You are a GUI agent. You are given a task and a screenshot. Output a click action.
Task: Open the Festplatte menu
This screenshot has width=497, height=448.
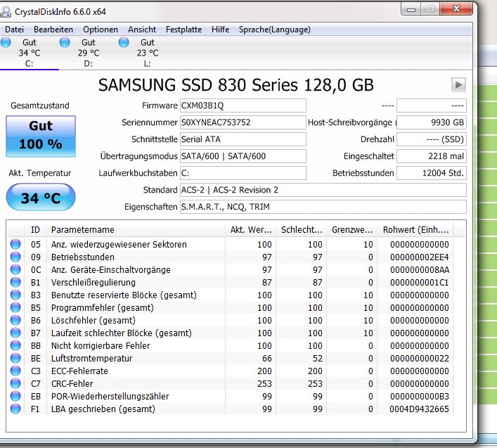click(184, 30)
